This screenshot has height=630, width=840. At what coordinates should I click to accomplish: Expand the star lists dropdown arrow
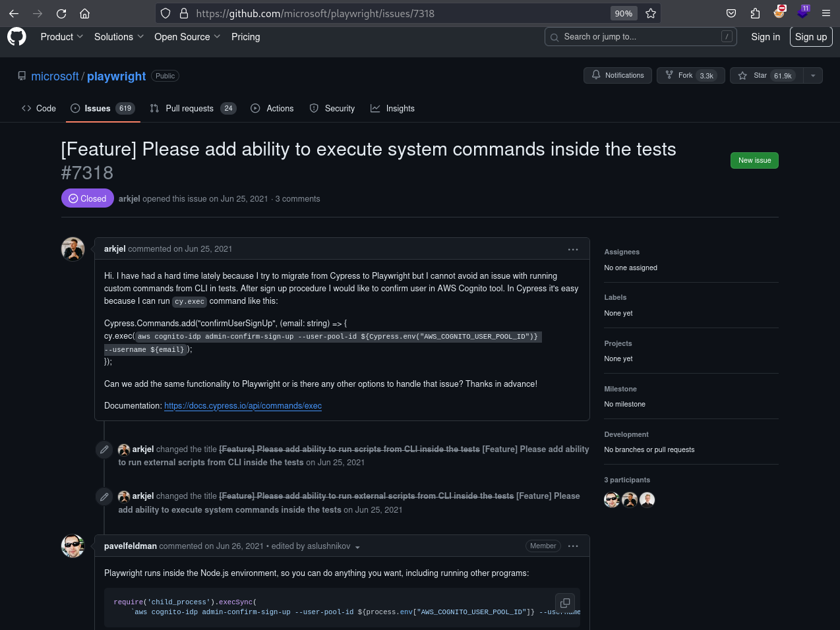[x=813, y=76]
